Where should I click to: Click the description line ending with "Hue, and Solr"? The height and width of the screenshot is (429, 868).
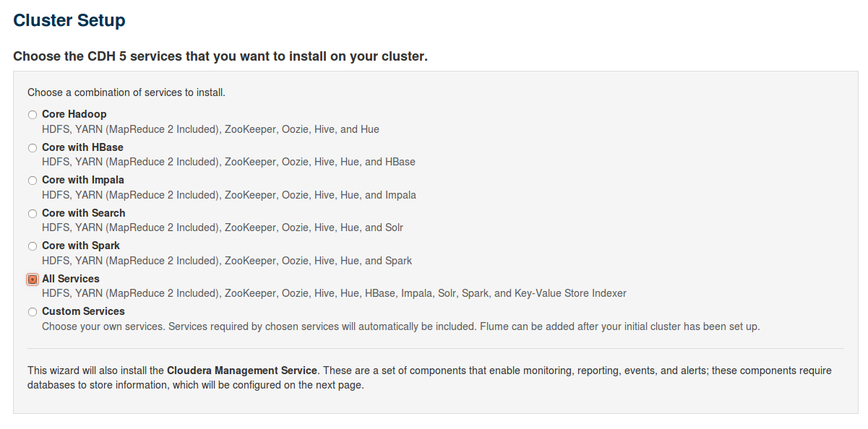click(223, 227)
